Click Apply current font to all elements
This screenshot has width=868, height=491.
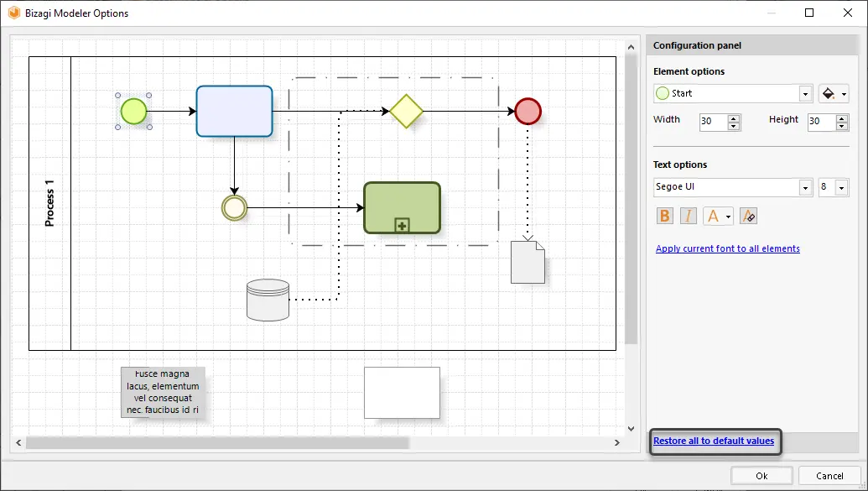(x=727, y=248)
